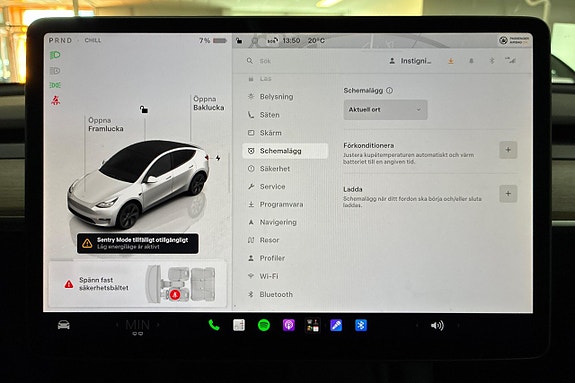Tap Öppna Baklucka to open trunk
The height and width of the screenshot is (383, 575).
click(x=209, y=103)
